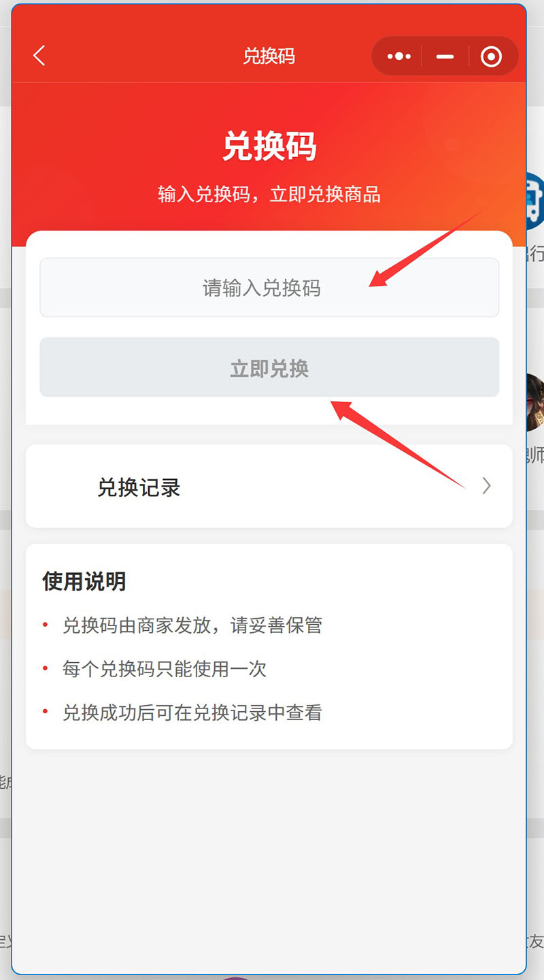Focus the 请输入兑换码 input field
Screen dimensions: 544x980
(269, 288)
